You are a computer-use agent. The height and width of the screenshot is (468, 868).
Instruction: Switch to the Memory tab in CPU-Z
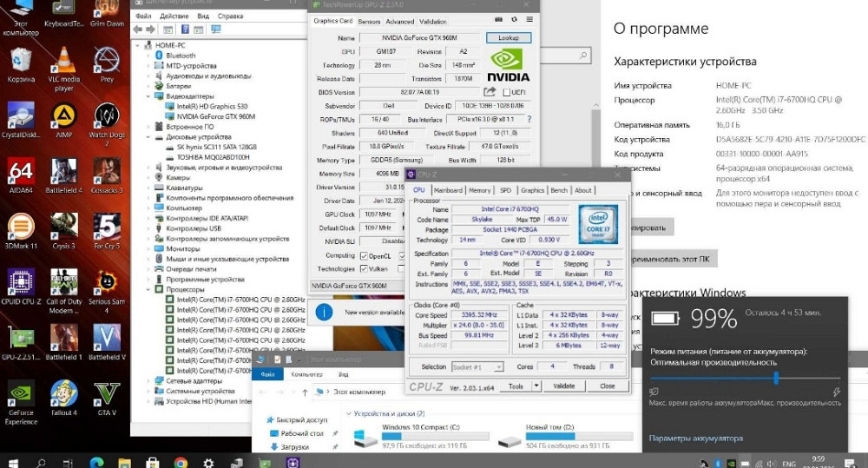click(x=479, y=190)
